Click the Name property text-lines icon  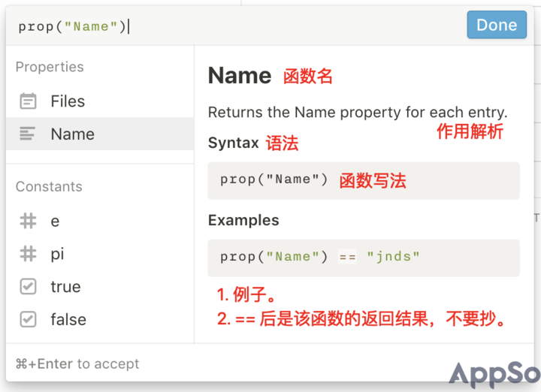28,134
